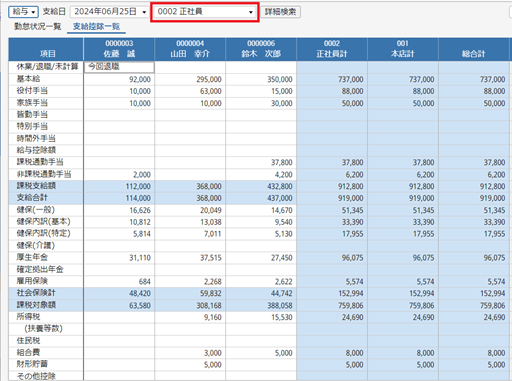Select the 所得税 row label

pyautogui.click(x=28, y=317)
